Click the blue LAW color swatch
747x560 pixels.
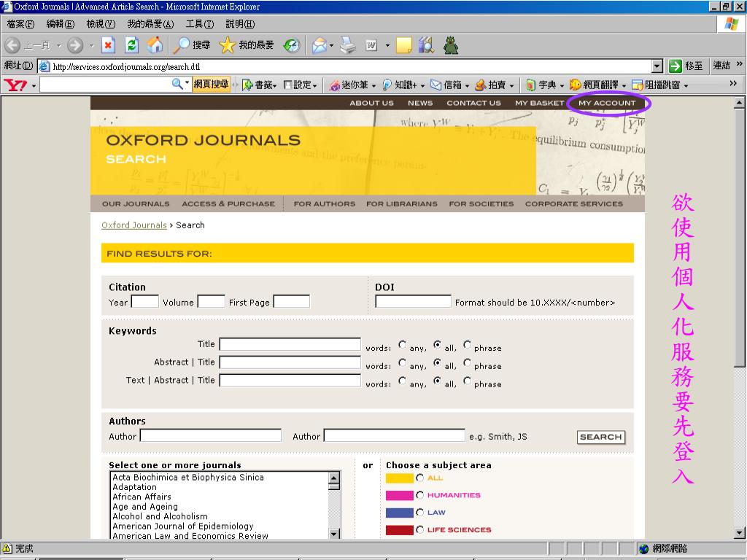(399, 513)
